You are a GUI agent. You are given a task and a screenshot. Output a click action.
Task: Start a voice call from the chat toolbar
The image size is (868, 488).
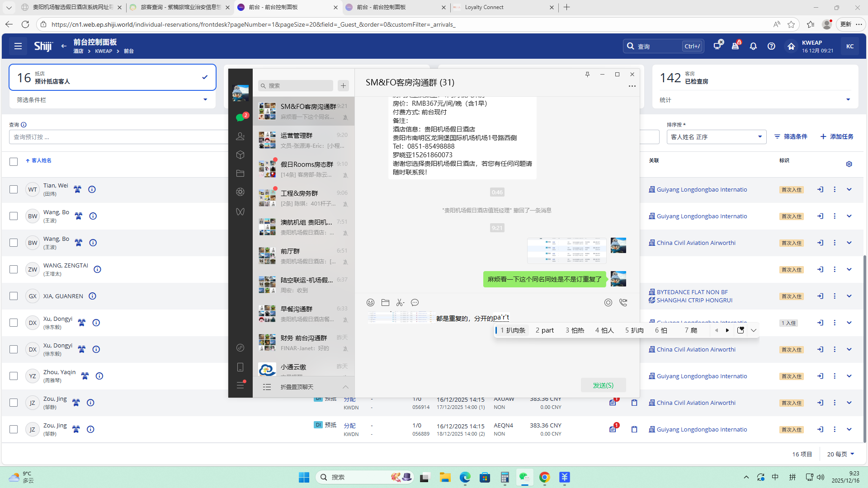623,303
